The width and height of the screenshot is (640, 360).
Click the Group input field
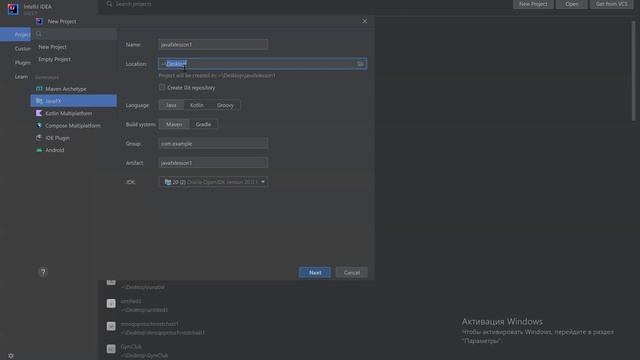click(213, 143)
